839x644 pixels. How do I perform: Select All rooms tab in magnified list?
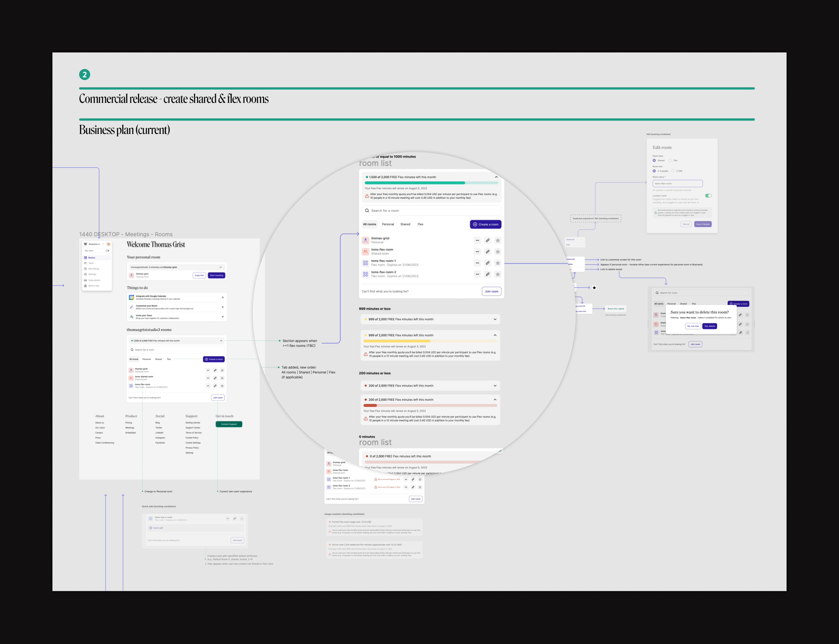(x=369, y=224)
